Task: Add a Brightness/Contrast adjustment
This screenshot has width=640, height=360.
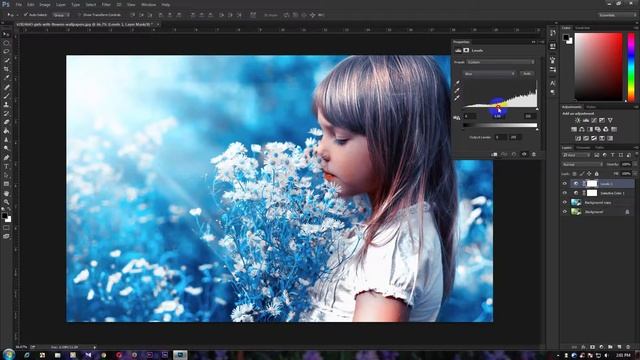Action: pyautogui.click(x=578, y=120)
